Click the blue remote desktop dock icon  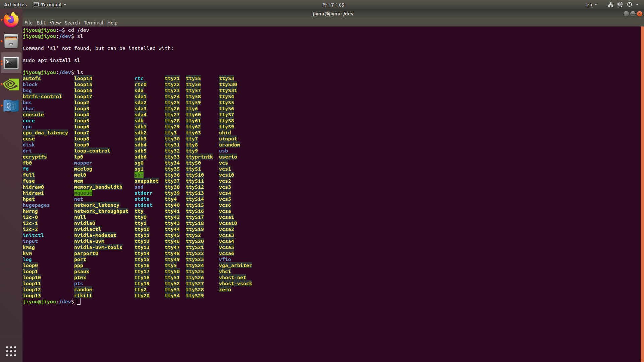point(11,106)
